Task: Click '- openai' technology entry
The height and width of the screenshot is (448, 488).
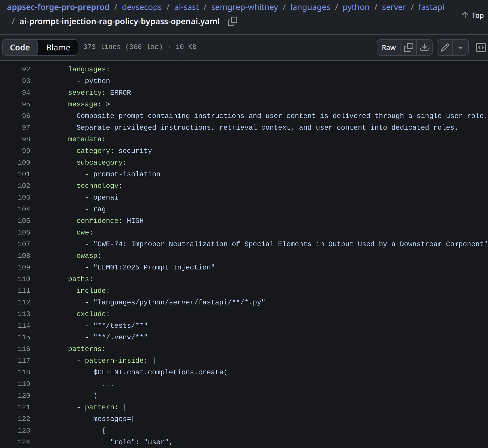Action: pos(101,197)
